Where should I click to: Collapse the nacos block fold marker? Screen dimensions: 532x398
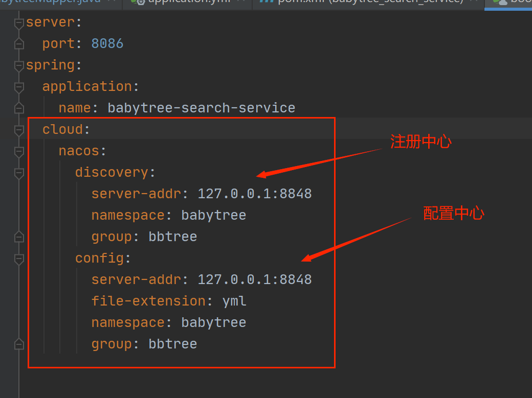click(x=19, y=152)
